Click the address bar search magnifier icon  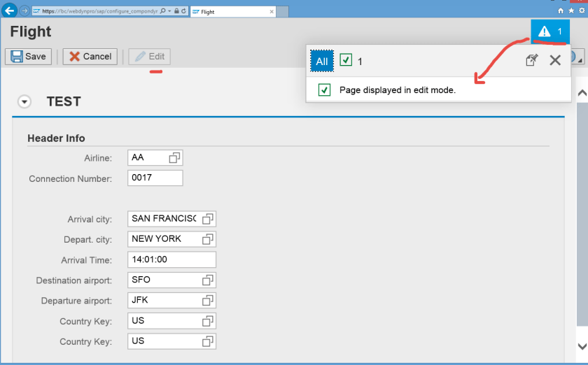point(162,11)
